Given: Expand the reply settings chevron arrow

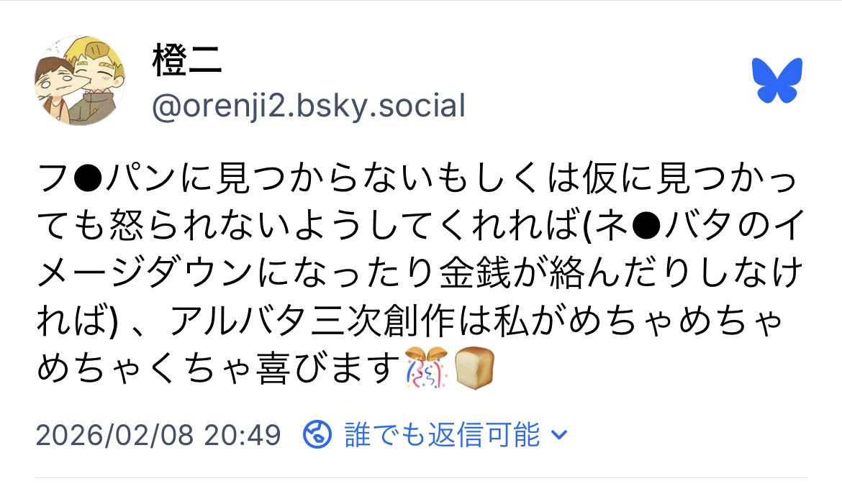Looking at the screenshot, I should [559, 435].
